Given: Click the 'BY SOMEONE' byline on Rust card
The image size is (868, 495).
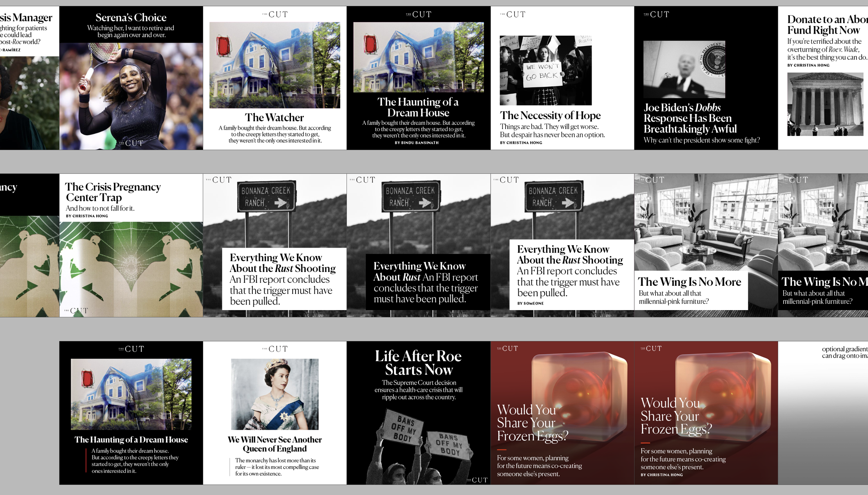Looking at the screenshot, I should (530, 303).
